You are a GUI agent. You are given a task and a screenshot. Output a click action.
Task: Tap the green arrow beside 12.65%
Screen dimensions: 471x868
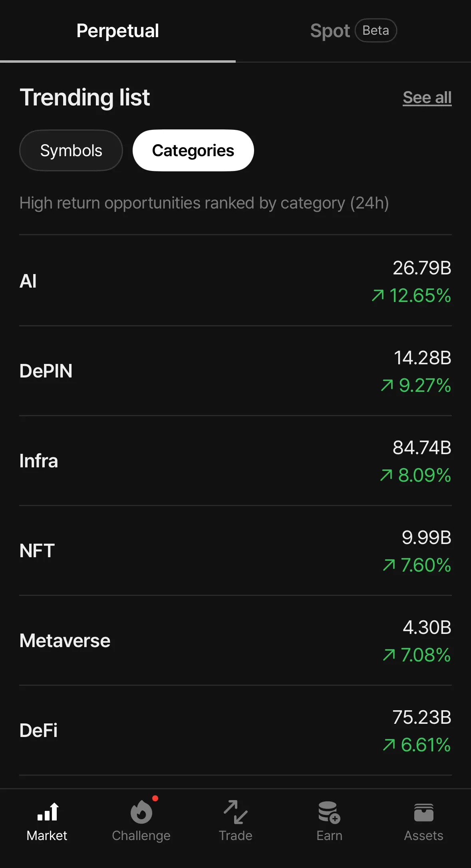tap(378, 296)
